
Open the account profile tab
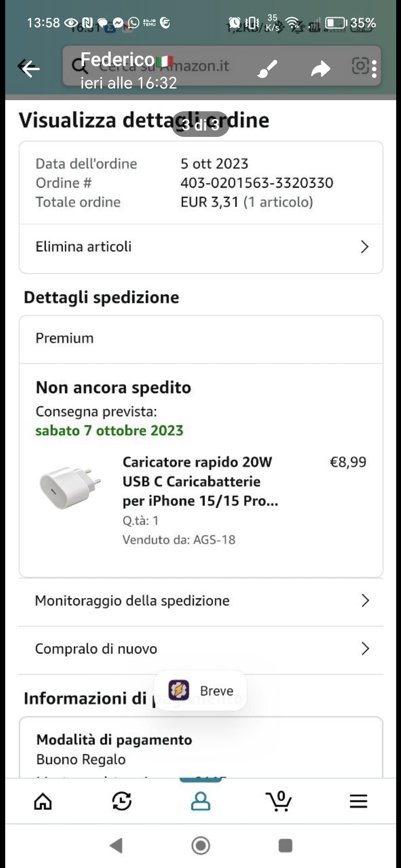pos(200,801)
